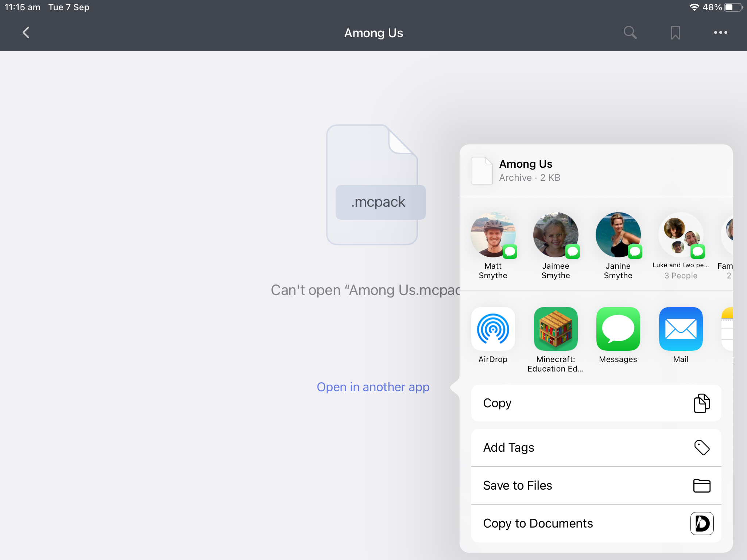Select Save to Files option
This screenshot has height=560, width=747.
coord(596,485)
